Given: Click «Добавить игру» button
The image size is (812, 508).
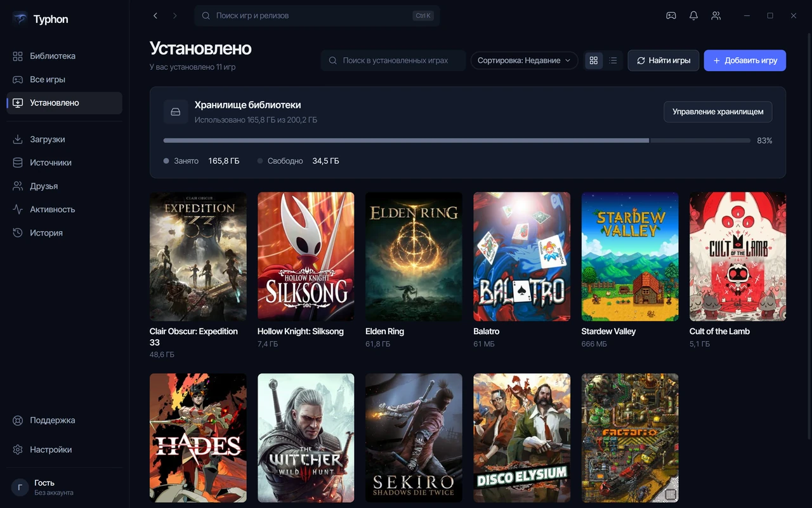Looking at the screenshot, I should [x=745, y=60].
